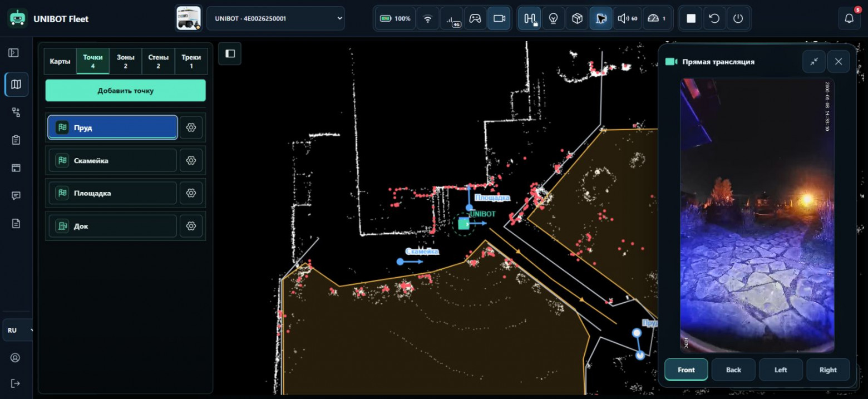Open the gamepad manual control
This screenshot has height=399, width=868.
pyautogui.click(x=475, y=18)
